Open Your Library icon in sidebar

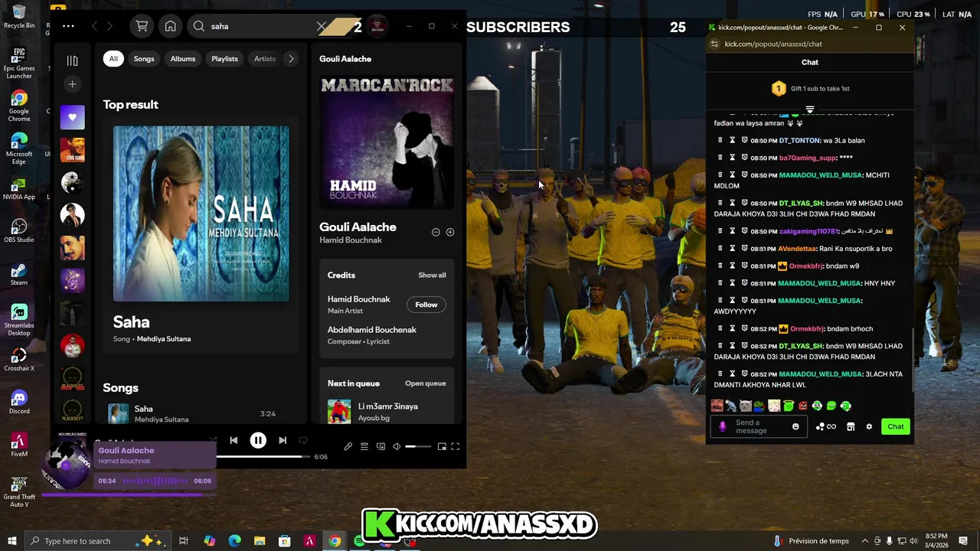(72, 60)
